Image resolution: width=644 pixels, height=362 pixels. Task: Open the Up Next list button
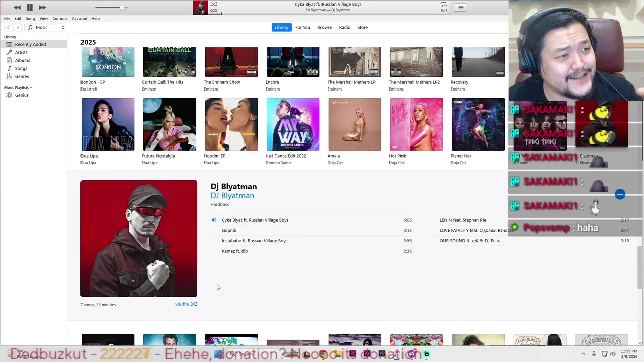pos(460,7)
